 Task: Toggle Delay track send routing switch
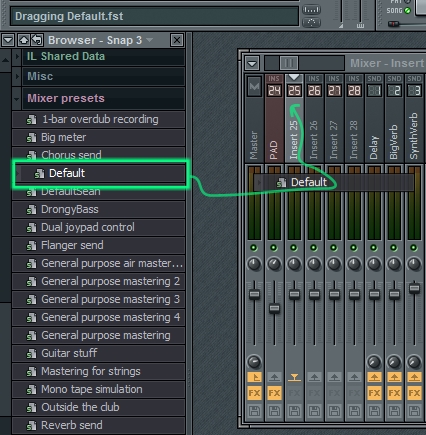point(374,377)
